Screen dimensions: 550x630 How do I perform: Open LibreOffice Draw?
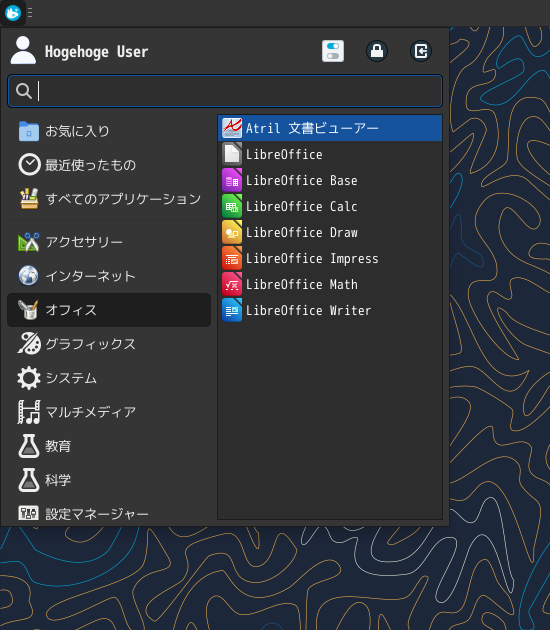(329, 232)
